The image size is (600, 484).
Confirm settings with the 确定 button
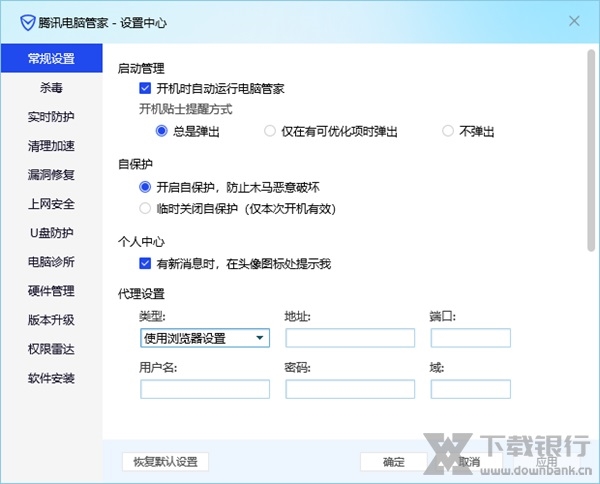pos(394,462)
